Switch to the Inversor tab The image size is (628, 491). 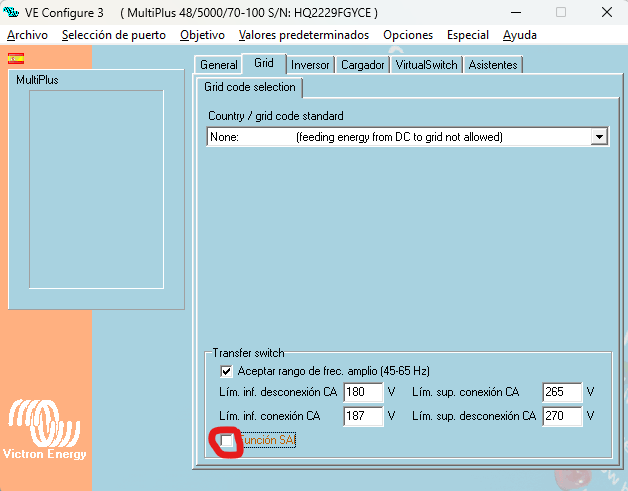tap(310, 65)
